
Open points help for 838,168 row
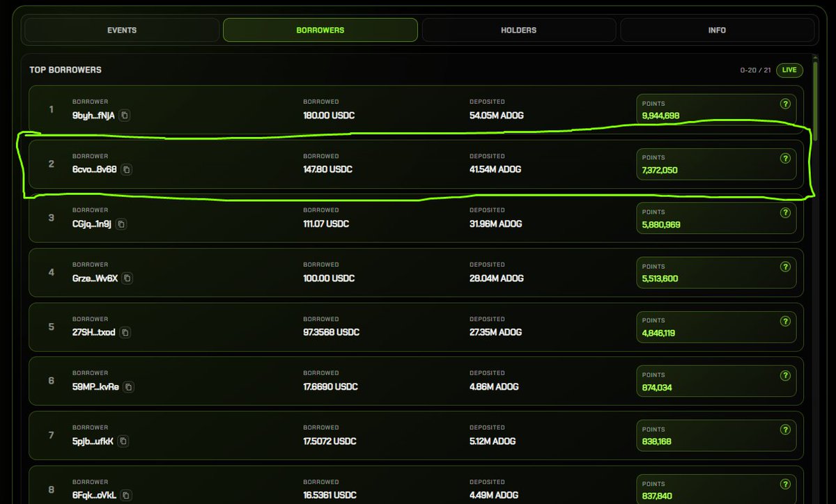(x=785, y=430)
